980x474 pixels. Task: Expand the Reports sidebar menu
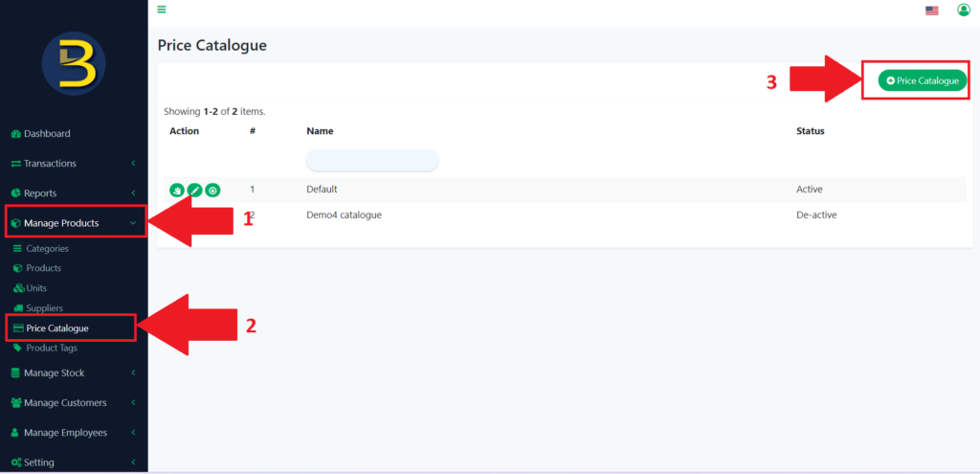pos(40,193)
